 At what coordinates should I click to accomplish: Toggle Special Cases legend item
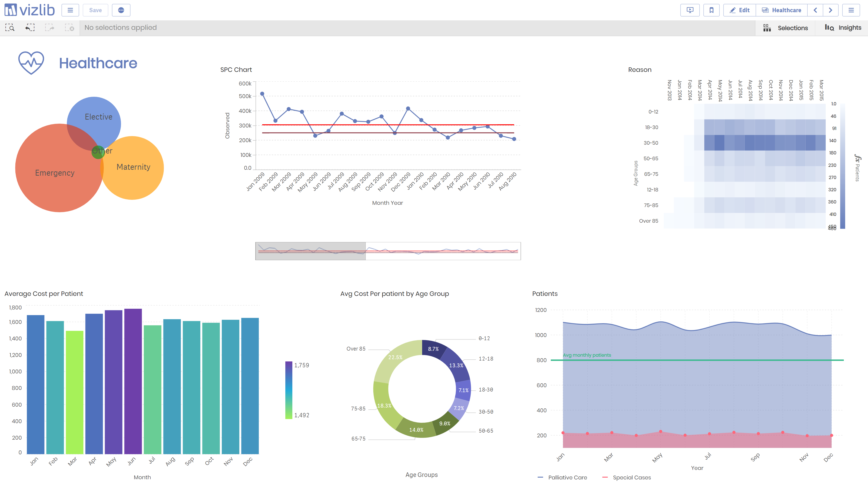[626, 477]
